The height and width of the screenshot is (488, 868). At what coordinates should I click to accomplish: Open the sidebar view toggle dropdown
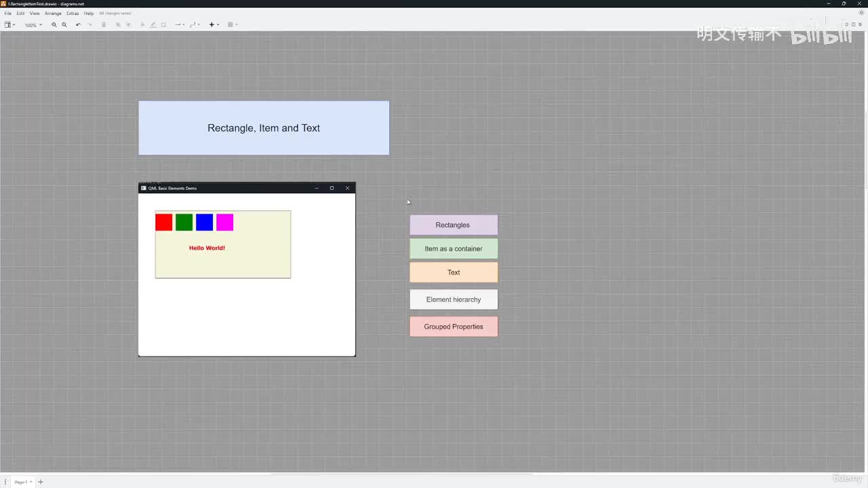point(9,25)
